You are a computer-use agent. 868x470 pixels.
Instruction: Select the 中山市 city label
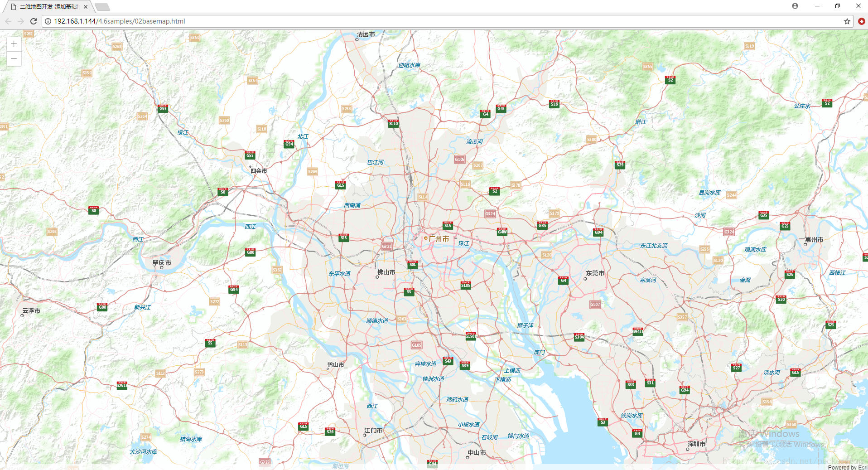pyautogui.click(x=477, y=453)
